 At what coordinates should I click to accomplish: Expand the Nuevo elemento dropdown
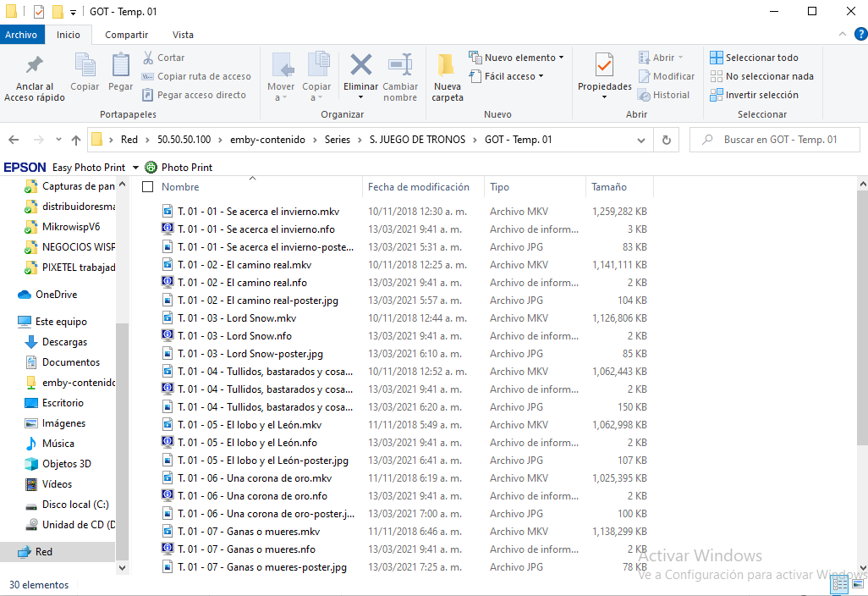562,58
